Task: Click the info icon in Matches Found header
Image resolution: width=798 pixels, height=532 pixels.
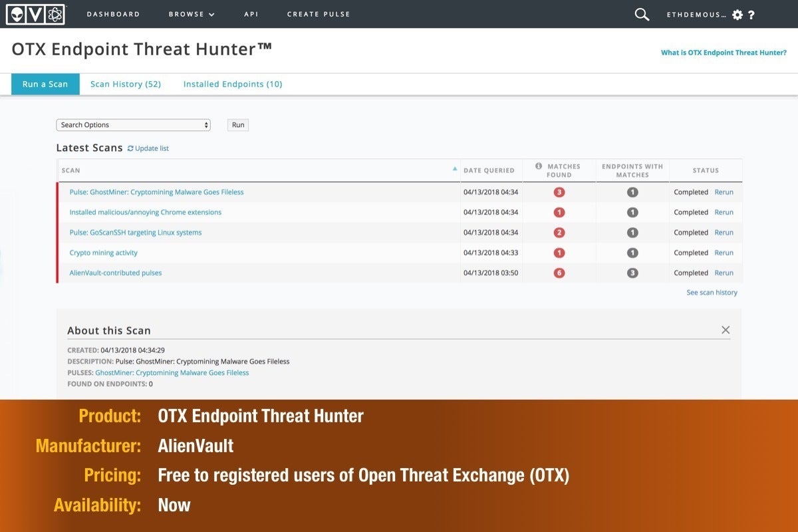Action: pos(539,166)
